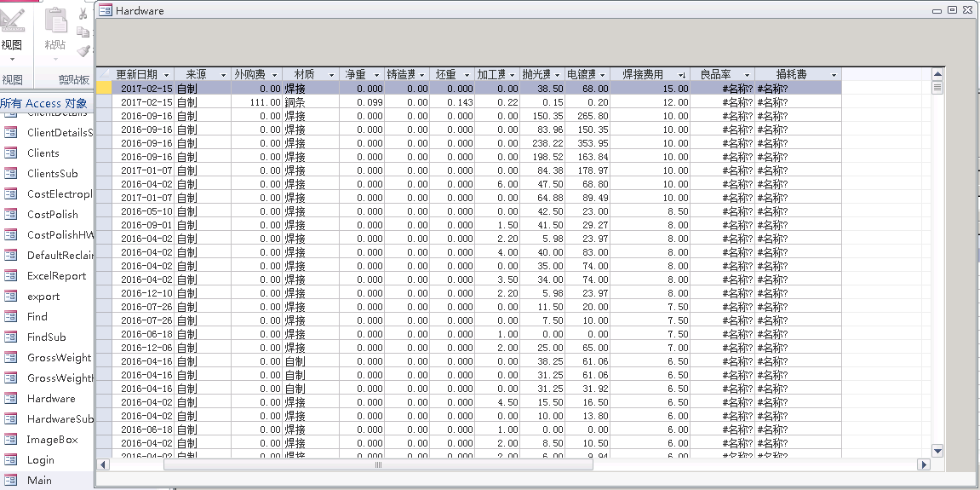Click the 粘贴 (Paste) clipboard icon
Viewport: 980px width, 490px height.
pos(55,22)
